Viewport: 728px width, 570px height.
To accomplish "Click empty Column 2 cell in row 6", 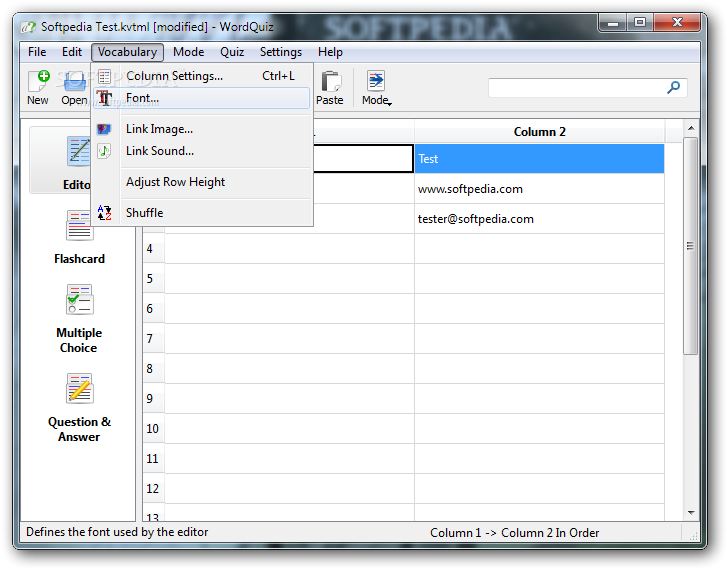I will 539,309.
